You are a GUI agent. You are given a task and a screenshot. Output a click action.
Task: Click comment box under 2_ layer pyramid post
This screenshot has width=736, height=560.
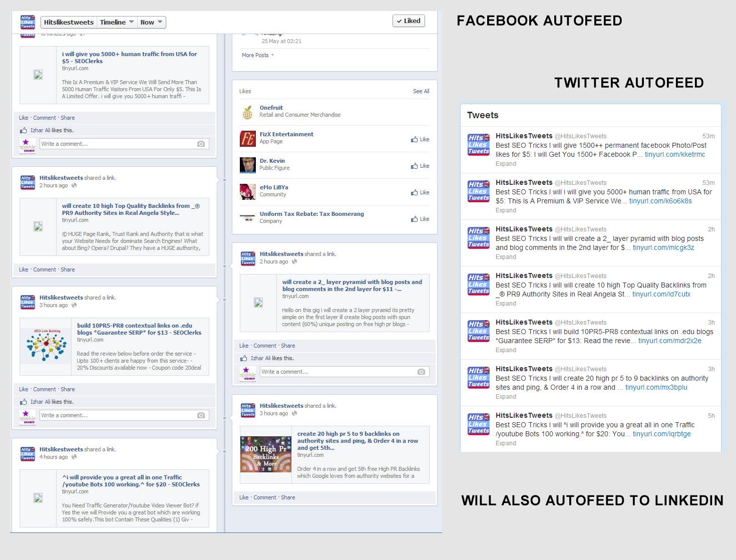[x=344, y=372]
